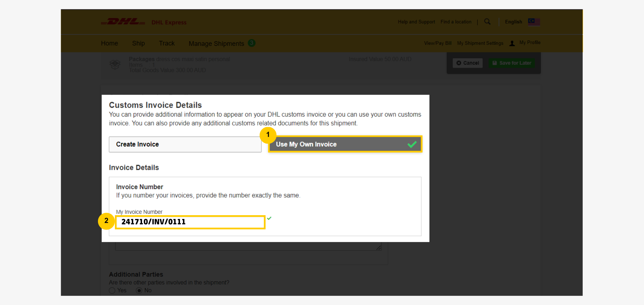The image size is (644, 305).
Task: Open Find a location link
Action: [456, 22]
